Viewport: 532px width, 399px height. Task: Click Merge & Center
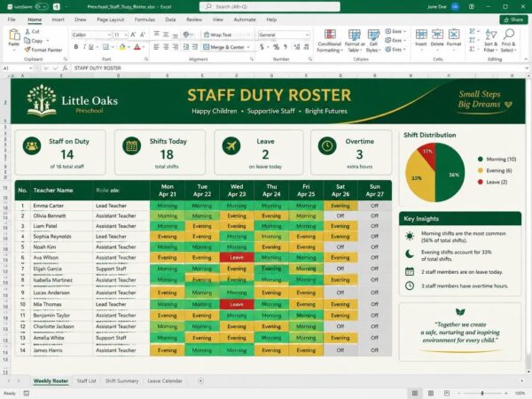point(224,47)
